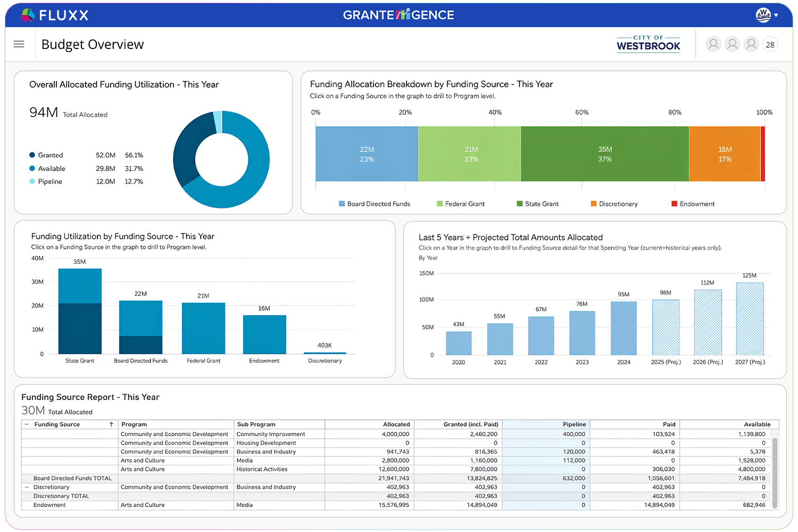Collapse the Discretionary funding source group

27,487
